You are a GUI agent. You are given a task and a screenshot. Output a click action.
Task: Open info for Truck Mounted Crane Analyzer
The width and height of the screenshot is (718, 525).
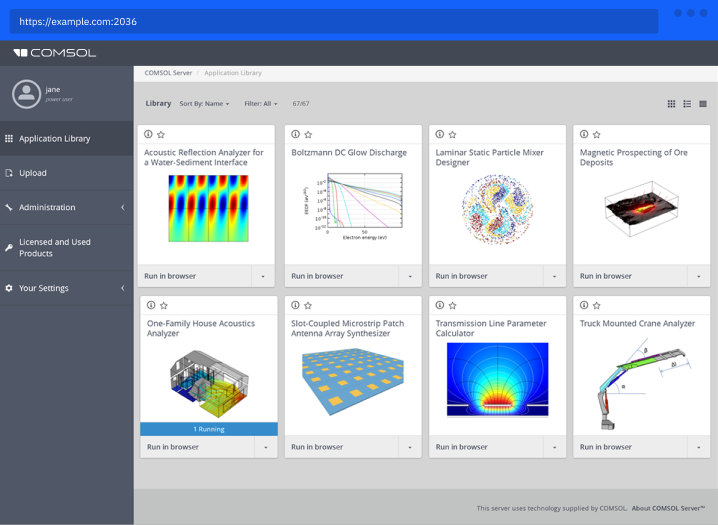(584, 305)
